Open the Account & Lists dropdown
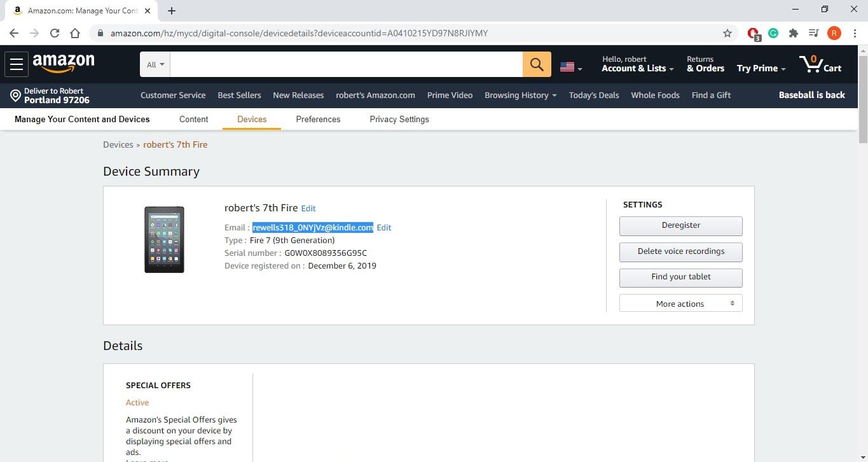The height and width of the screenshot is (462, 868). pos(638,64)
